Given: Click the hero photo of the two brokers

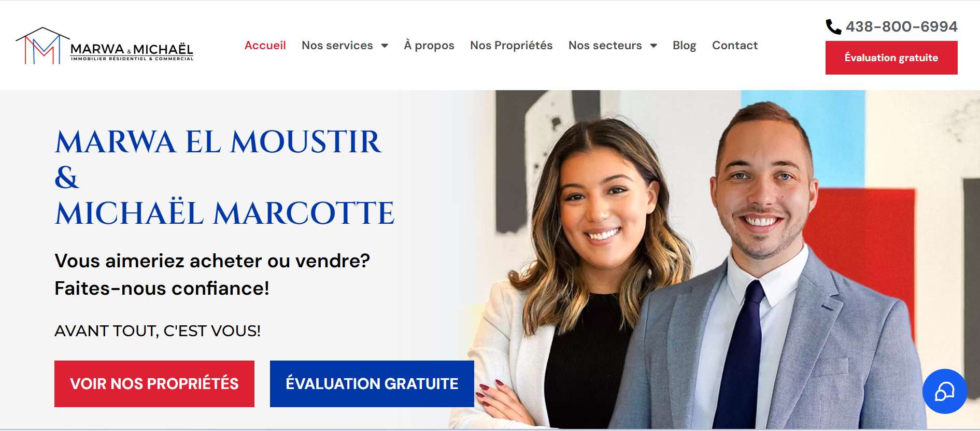Looking at the screenshot, I should (715, 260).
